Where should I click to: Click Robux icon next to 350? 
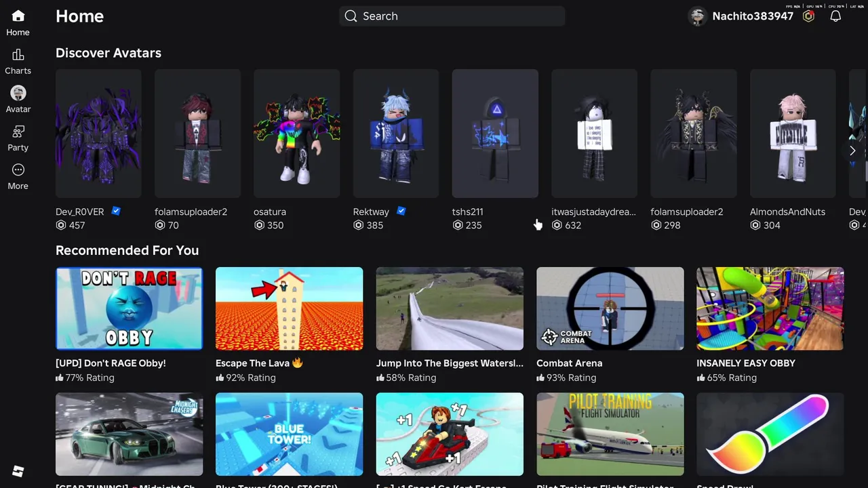coord(259,225)
